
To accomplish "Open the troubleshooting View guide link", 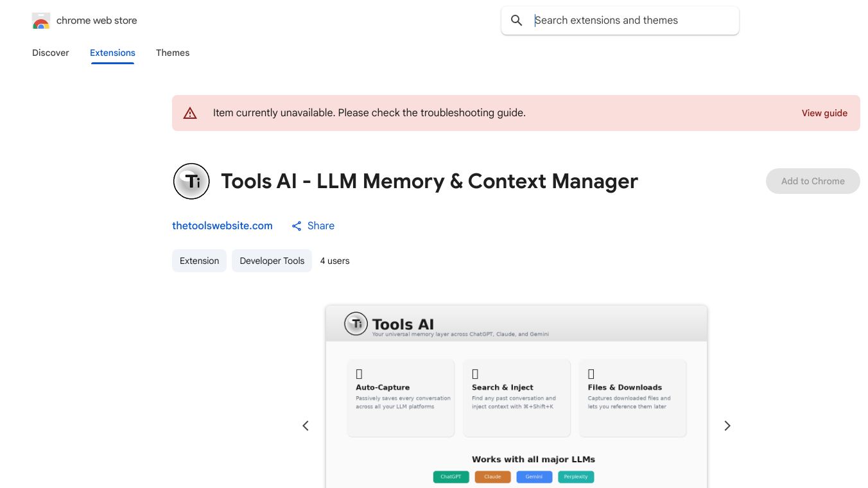I will pos(824,113).
